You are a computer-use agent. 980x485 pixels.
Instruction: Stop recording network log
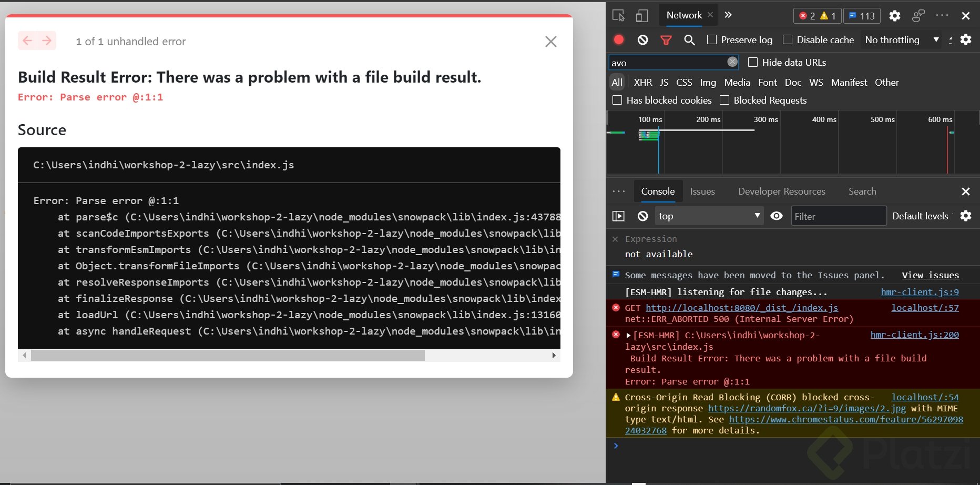tap(618, 39)
